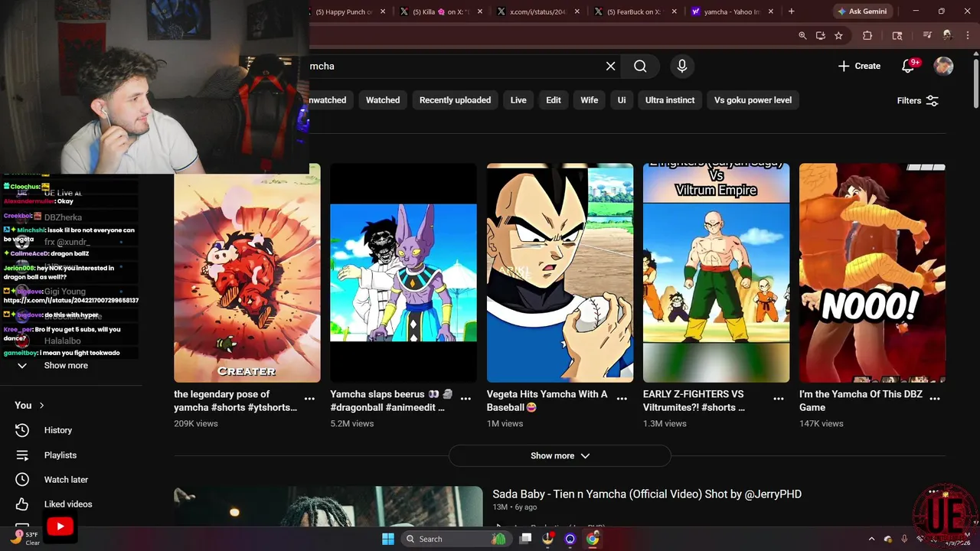Click the 'Ask Gemini' button
Image resolution: width=980 pixels, height=551 pixels.
[862, 11]
